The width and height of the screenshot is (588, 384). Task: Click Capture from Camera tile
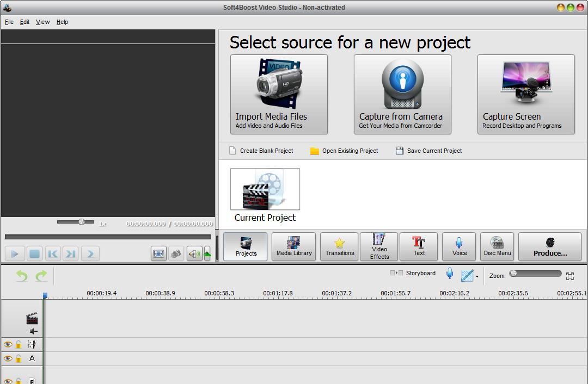coord(402,95)
